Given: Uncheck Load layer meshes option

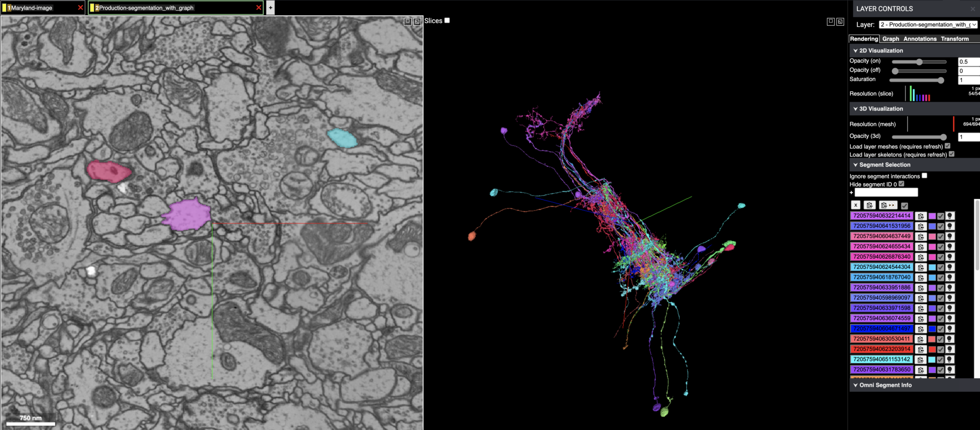Looking at the screenshot, I should [x=947, y=146].
